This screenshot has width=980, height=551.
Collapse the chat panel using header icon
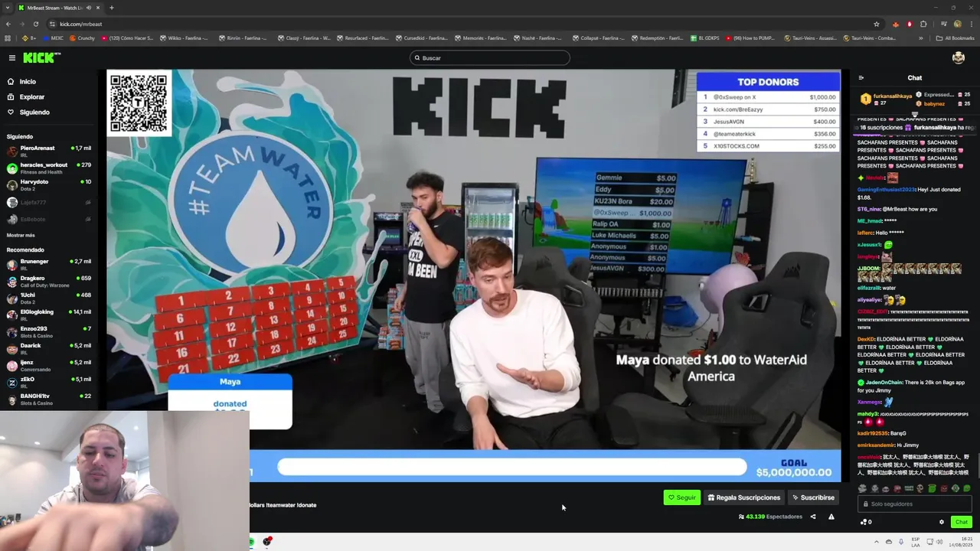(861, 77)
